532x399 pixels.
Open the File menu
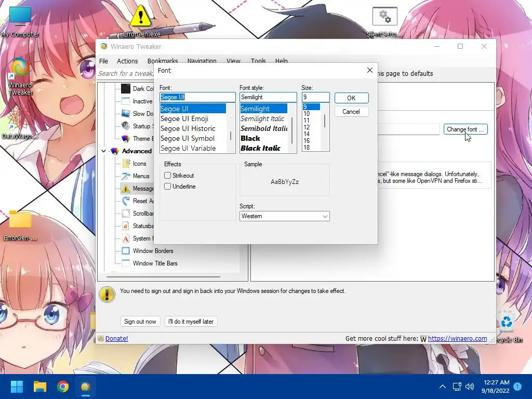(103, 61)
